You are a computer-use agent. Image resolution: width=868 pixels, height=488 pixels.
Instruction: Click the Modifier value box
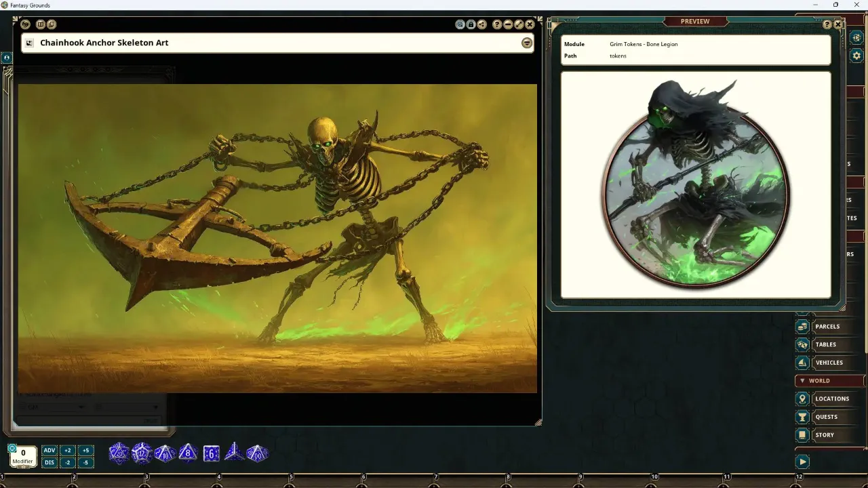point(23,456)
